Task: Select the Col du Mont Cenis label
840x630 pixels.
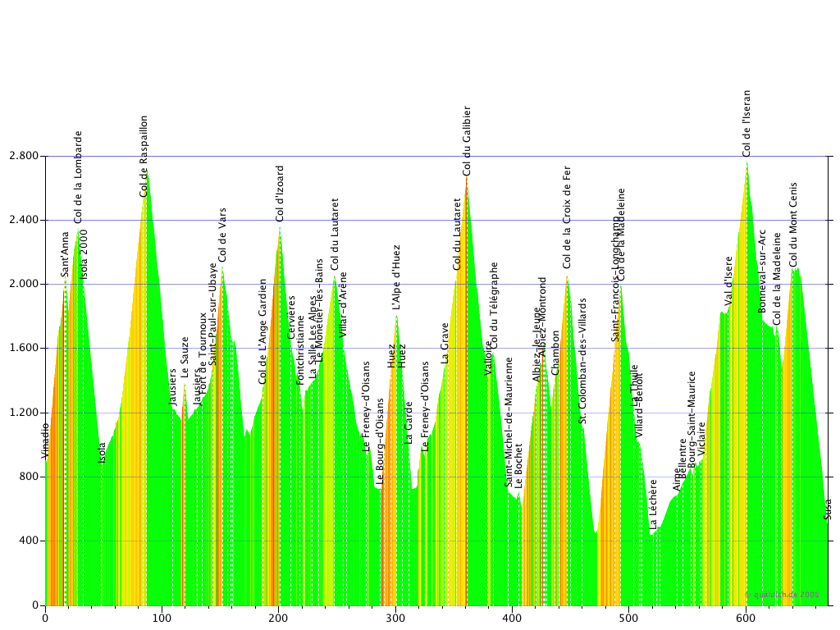Action: click(x=793, y=224)
